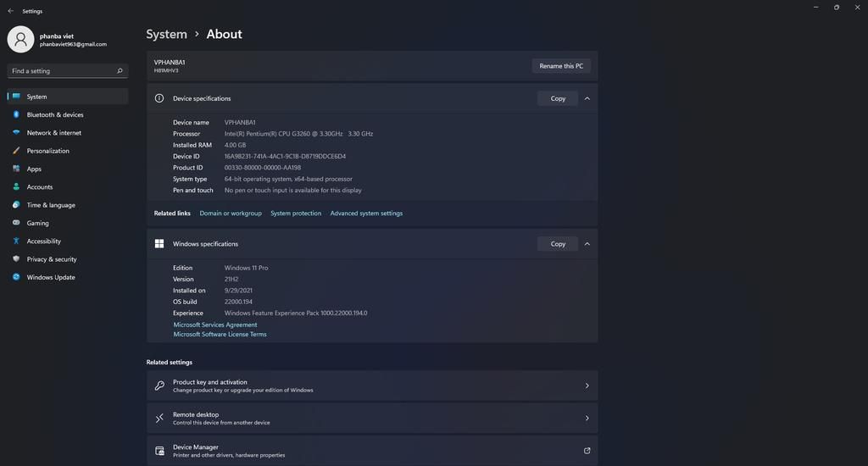The image size is (868, 466).
Task: Collapse the Device specifications section
Action: [587, 98]
